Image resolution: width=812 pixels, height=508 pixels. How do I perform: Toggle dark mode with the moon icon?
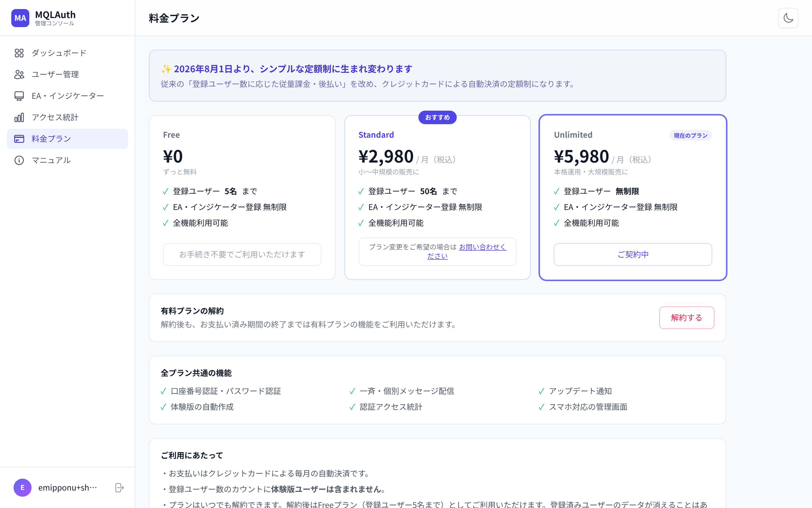[x=788, y=18]
